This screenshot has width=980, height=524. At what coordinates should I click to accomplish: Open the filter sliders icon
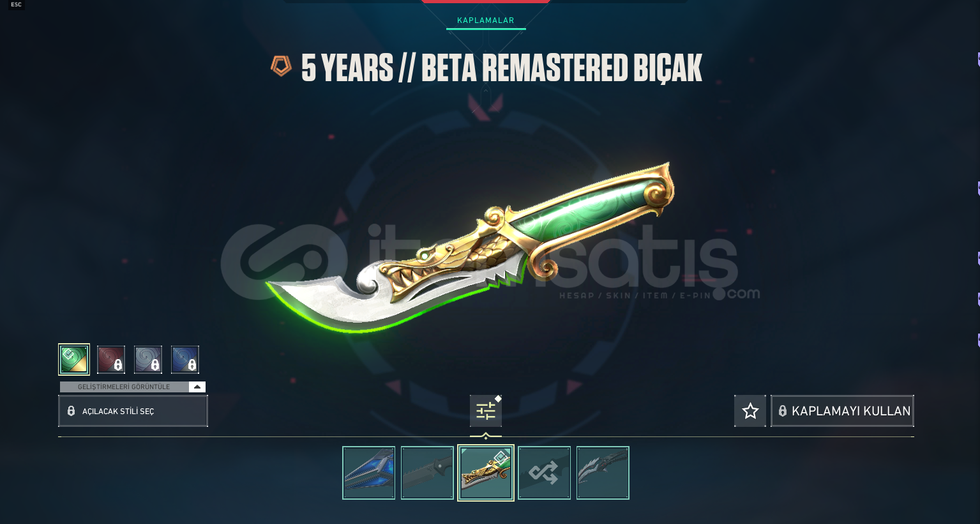pyautogui.click(x=486, y=411)
